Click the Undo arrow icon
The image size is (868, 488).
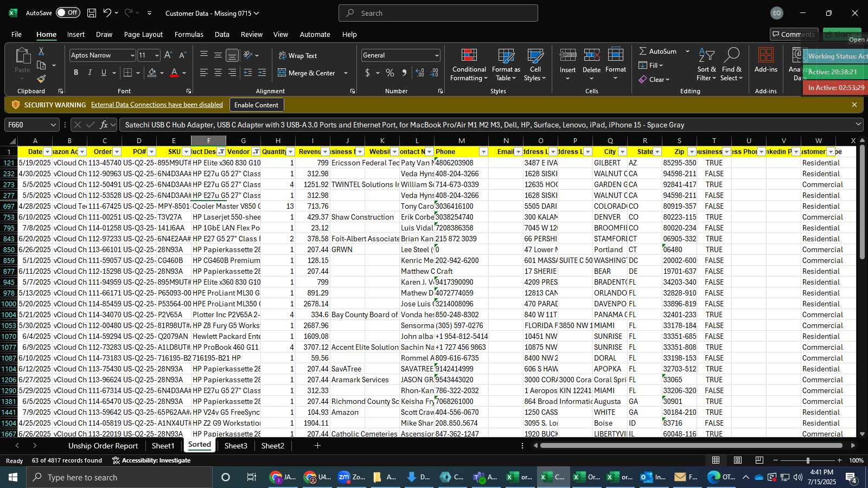click(x=107, y=13)
